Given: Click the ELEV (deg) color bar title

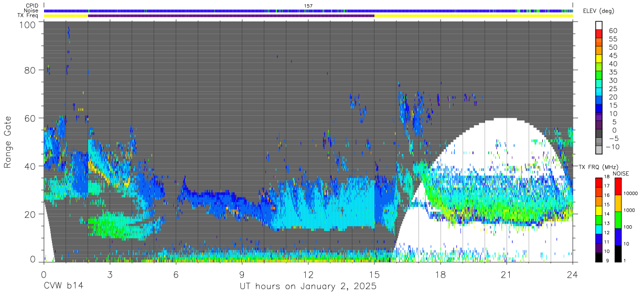Looking at the screenshot, I should coord(599,11).
